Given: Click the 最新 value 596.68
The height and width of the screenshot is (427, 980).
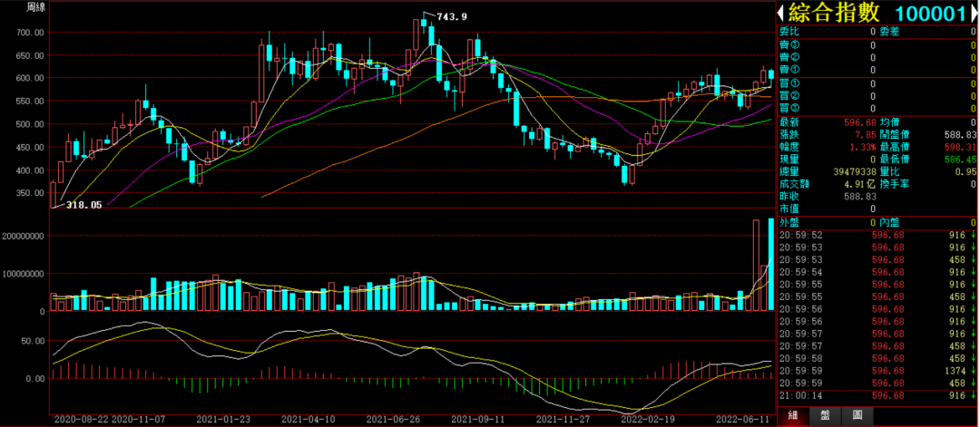Looking at the screenshot, I should click(x=858, y=122).
